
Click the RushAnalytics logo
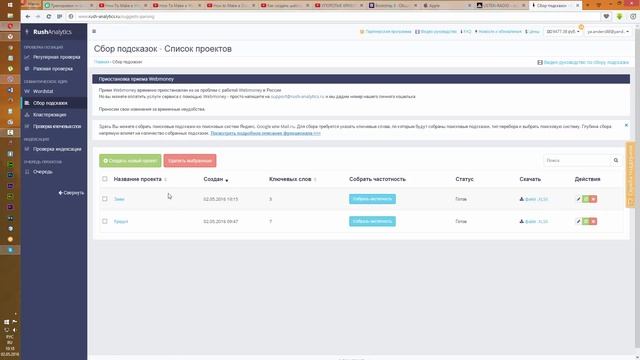click(x=49, y=32)
